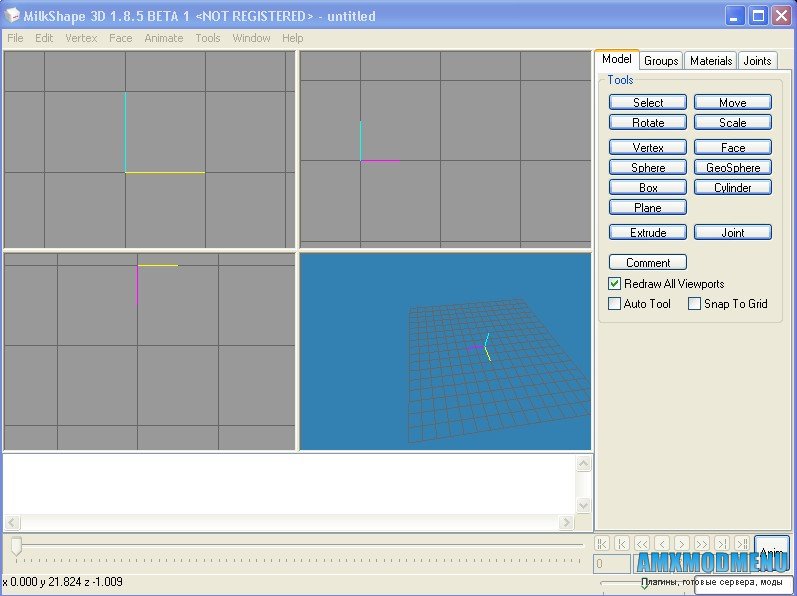This screenshot has width=797, height=596.
Task: Open the Joints tab
Action: click(x=757, y=61)
